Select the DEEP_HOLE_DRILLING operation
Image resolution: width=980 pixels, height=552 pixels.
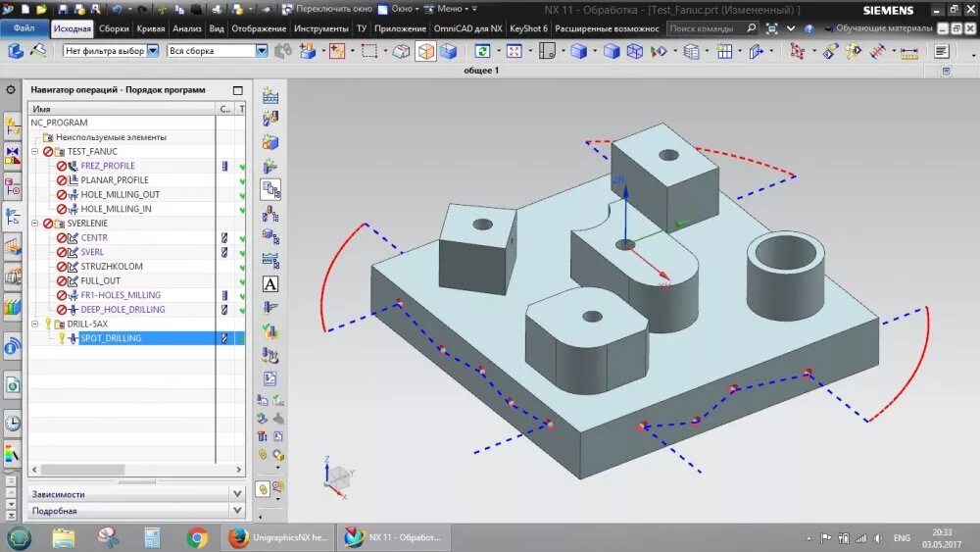click(x=122, y=310)
